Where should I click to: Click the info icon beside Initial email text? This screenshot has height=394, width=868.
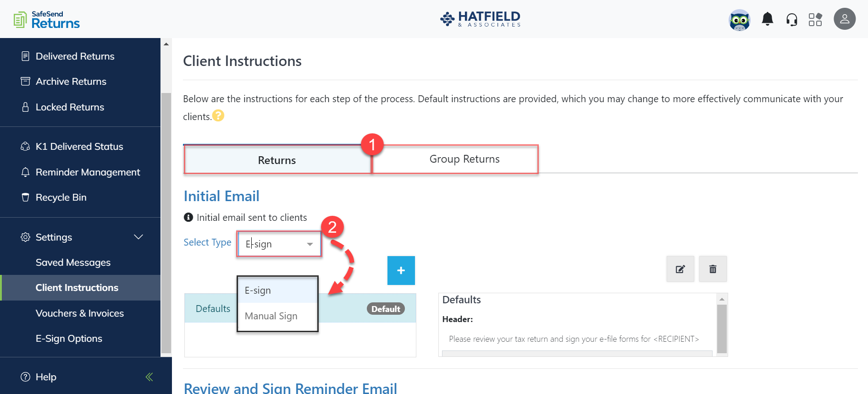[x=188, y=217]
